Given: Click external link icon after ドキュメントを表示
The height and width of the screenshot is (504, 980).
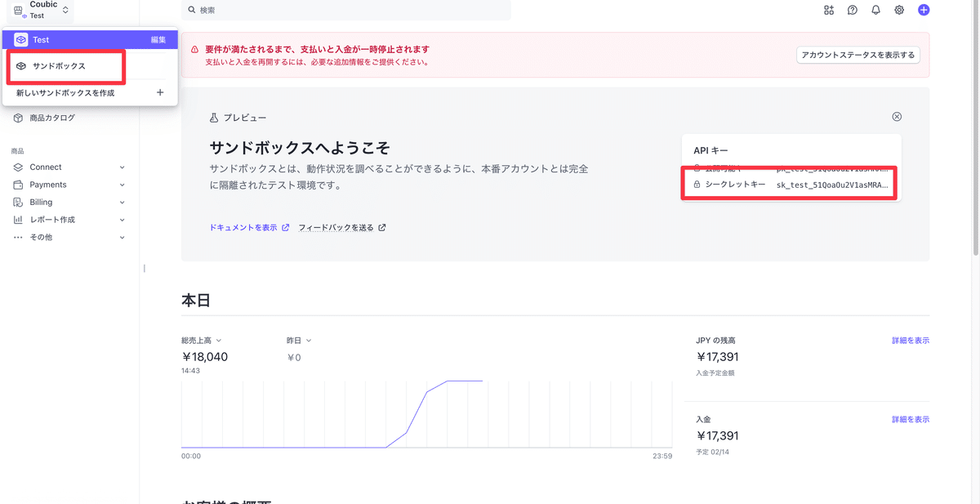Looking at the screenshot, I should (286, 228).
